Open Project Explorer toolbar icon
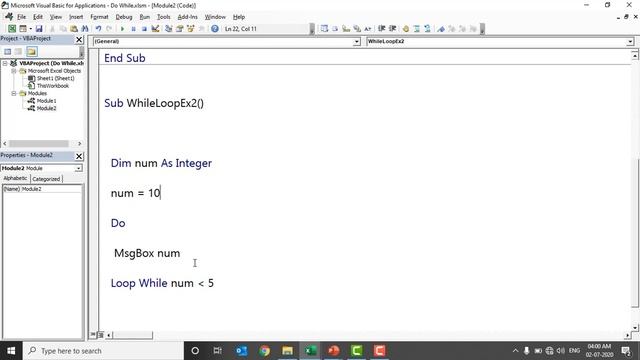This screenshot has width=640, height=360. (168, 29)
